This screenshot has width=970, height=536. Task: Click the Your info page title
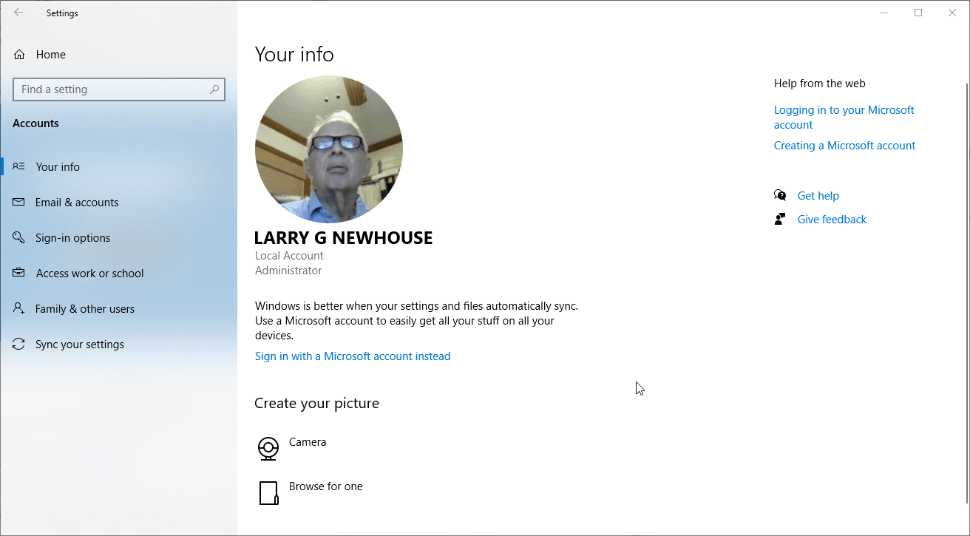(294, 54)
